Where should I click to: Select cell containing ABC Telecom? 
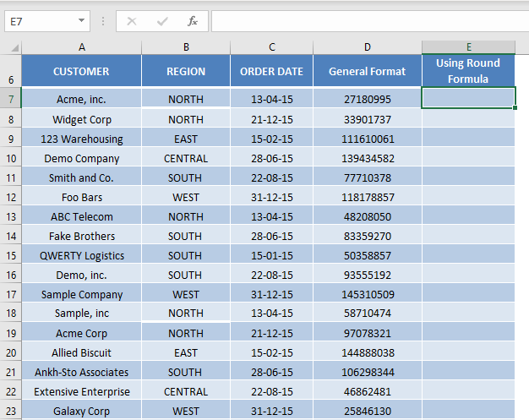tap(82, 216)
